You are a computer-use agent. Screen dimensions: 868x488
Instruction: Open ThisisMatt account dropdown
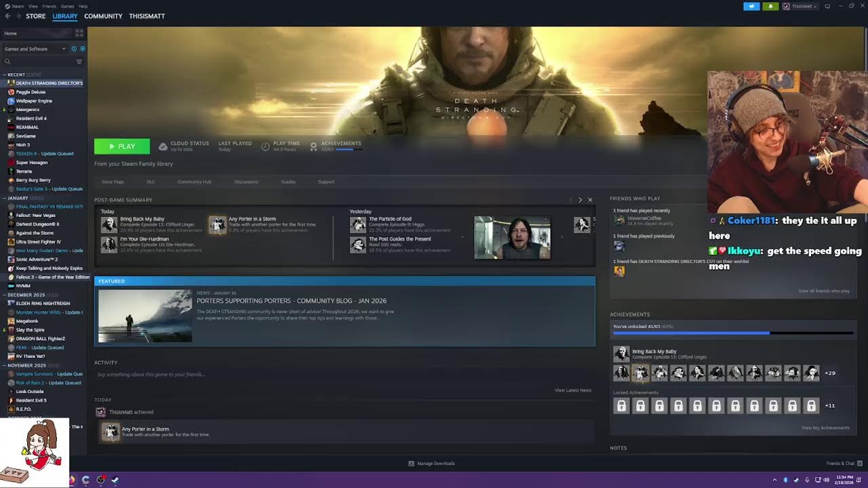(x=800, y=6)
